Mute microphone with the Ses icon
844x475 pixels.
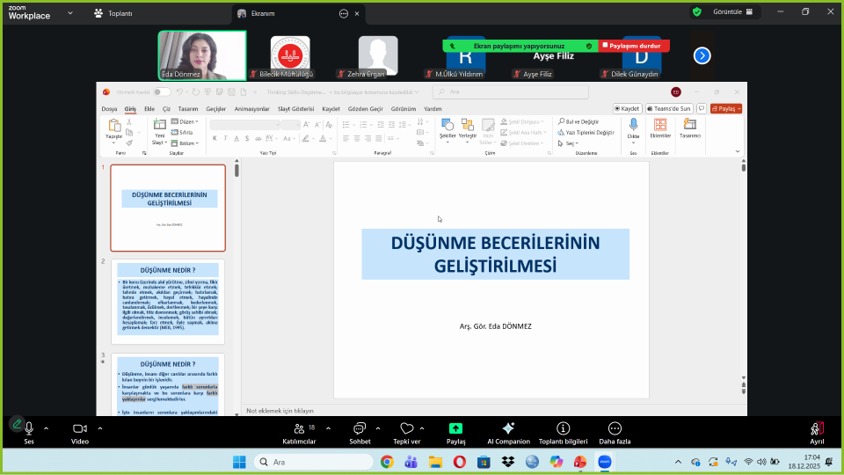tap(28, 429)
